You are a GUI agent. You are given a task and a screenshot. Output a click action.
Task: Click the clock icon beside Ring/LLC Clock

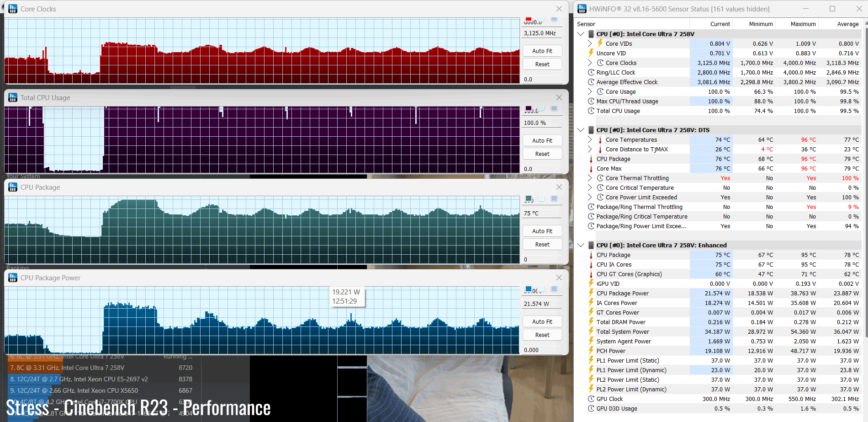click(x=591, y=72)
